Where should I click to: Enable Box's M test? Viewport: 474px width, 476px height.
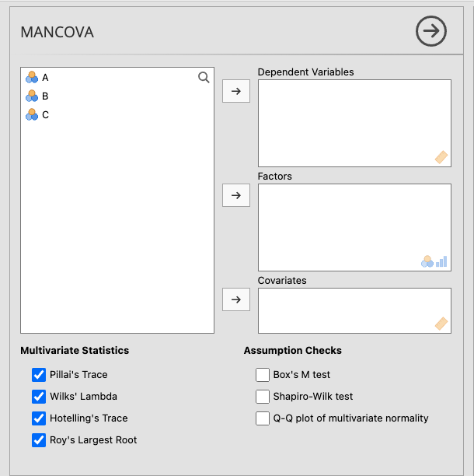tap(263, 375)
